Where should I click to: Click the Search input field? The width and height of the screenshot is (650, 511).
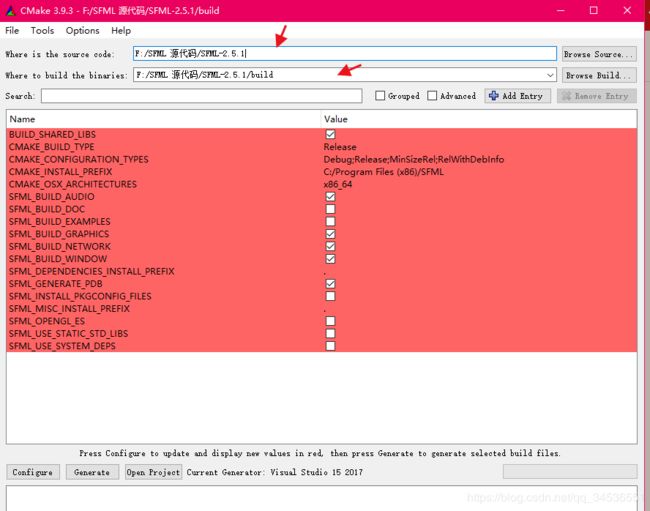pos(202,96)
